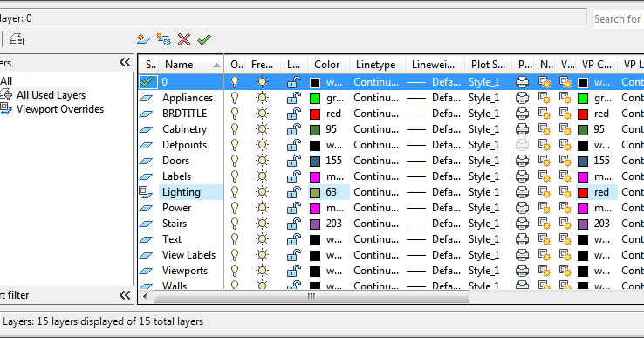This screenshot has height=338, width=644.
Task: Open color 203 swatch for Stairs layer
Action: coord(315,224)
